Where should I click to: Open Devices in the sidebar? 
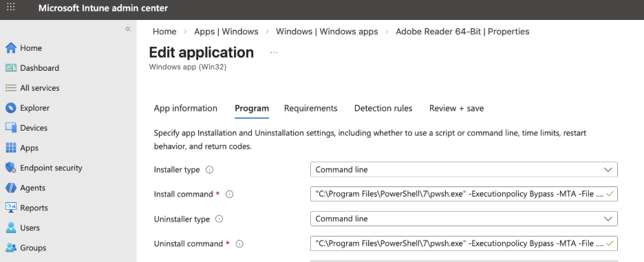tap(34, 128)
